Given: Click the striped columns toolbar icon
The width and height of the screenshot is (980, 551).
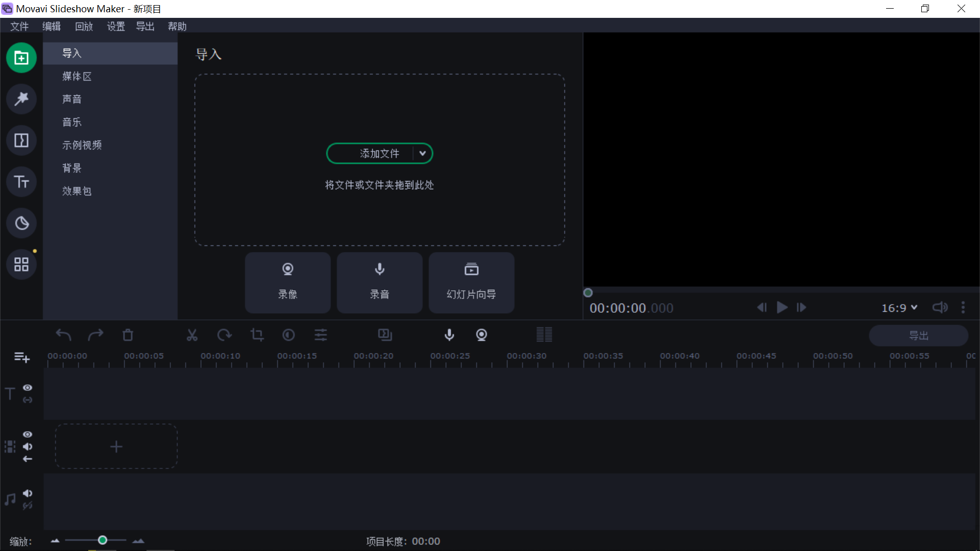Looking at the screenshot, I should click(544, 335).
